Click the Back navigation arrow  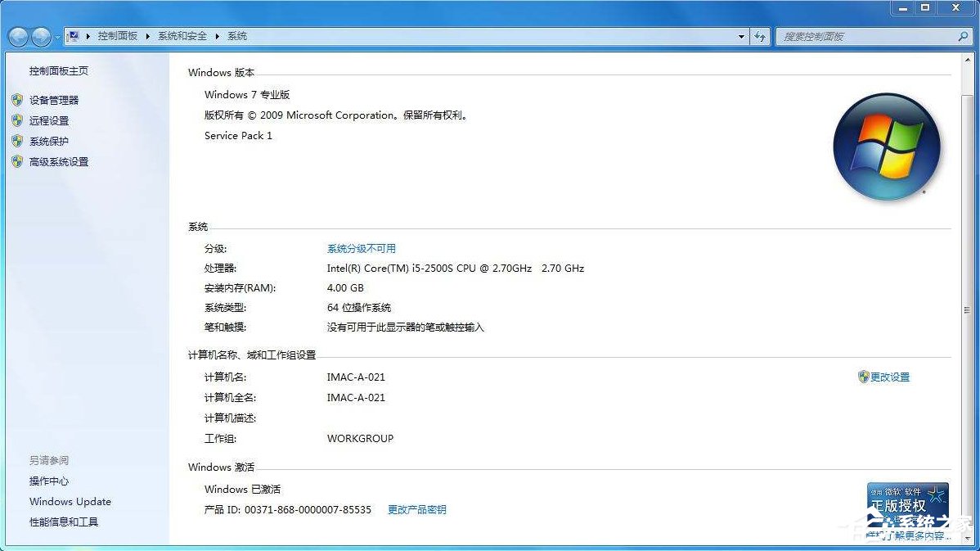point(17,36)
